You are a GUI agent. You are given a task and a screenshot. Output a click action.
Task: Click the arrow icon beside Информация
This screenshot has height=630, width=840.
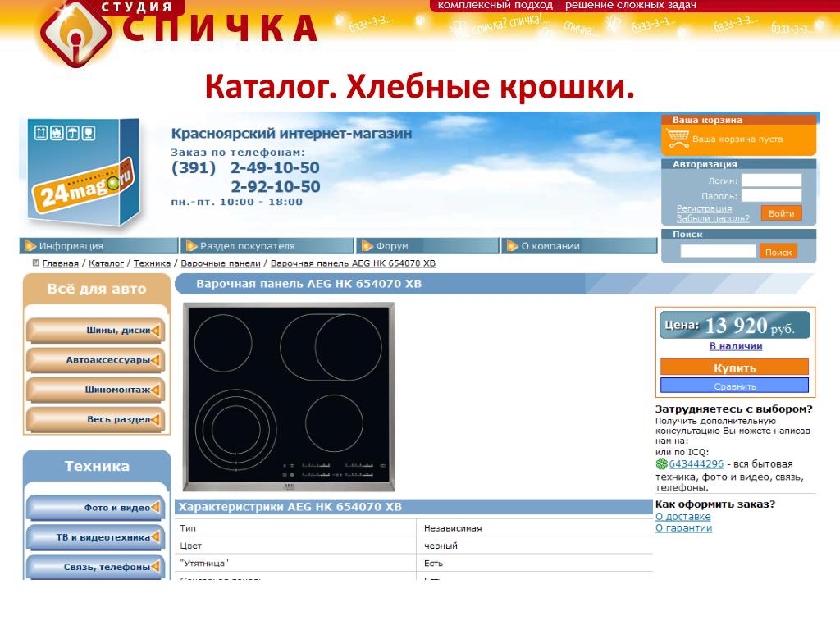30,246
